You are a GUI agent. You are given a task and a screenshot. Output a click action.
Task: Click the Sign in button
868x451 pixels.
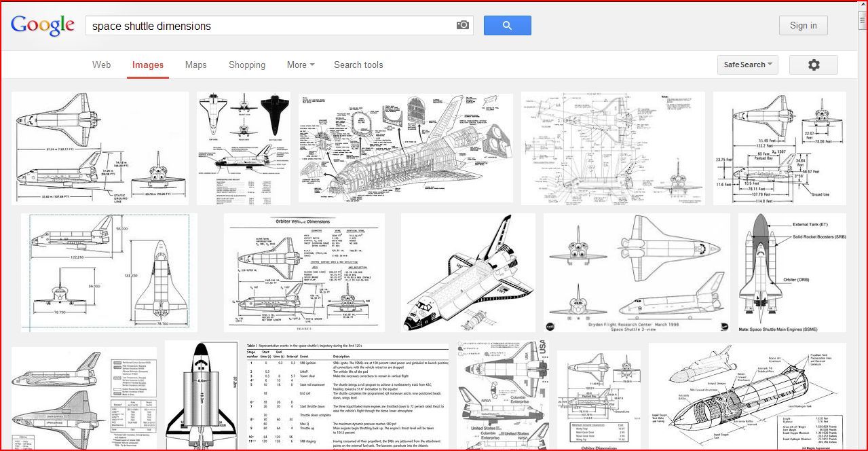coord(803,24)
